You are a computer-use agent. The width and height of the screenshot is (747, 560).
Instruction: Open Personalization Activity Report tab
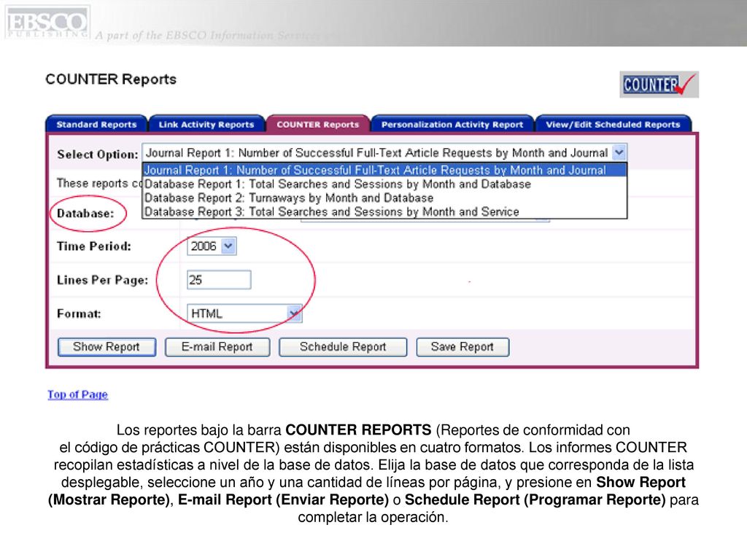pos(452,124)
